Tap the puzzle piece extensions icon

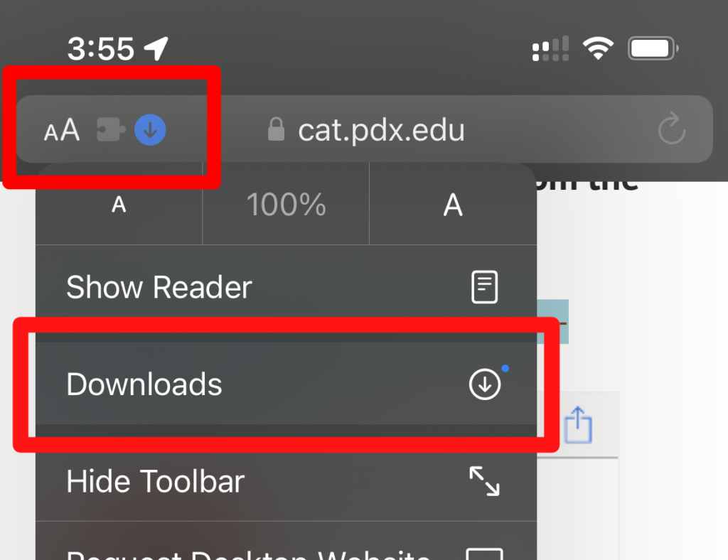tap(112, 130)
